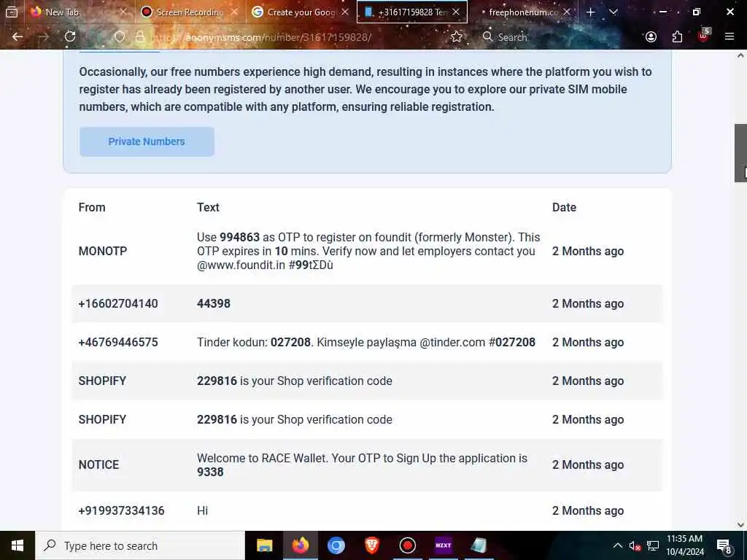Image resolution: width=747 pixels, height=560 pixels.
Task: Select sender +919937334136
Action: (122, 511)
